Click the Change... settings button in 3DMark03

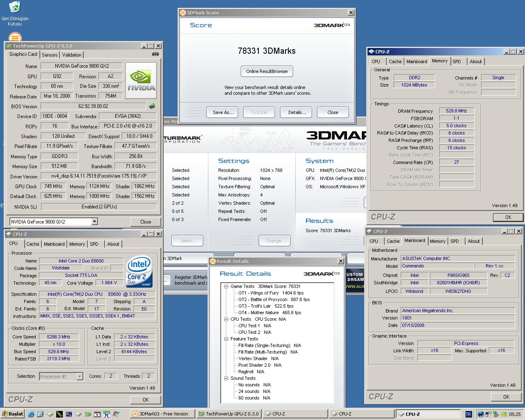tap(276, 241)
